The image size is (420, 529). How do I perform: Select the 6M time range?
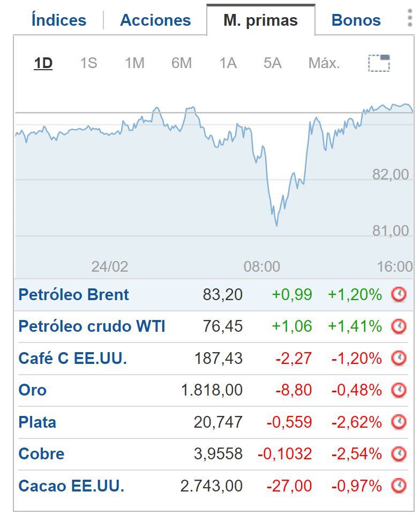pyautogui.click(x=180, y=63)
